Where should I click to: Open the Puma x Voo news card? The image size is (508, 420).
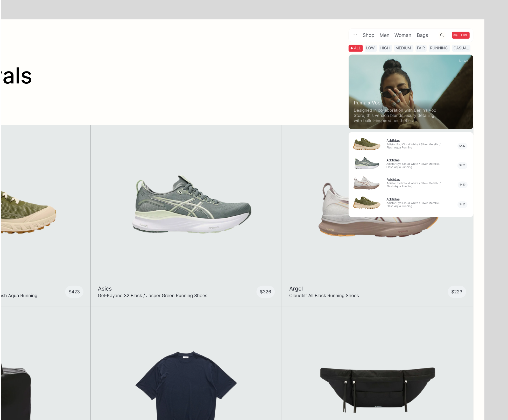(x=411, y=92)
